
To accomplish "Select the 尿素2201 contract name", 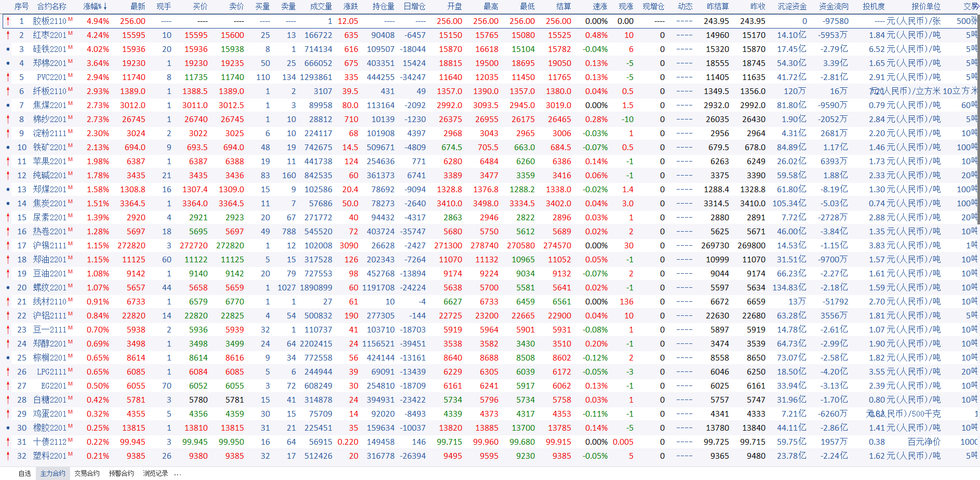I will pos(49,218).
